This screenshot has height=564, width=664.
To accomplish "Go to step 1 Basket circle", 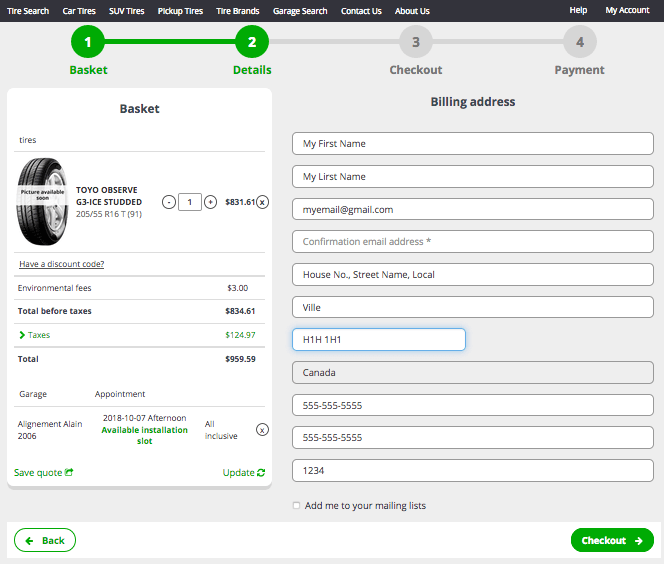I will coord(88,42).
